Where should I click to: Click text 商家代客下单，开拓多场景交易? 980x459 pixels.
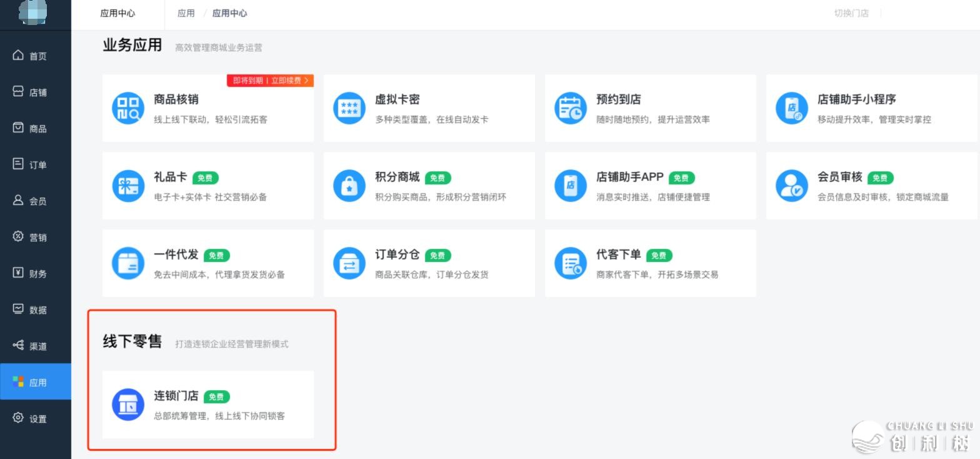(x=657, y=275)
